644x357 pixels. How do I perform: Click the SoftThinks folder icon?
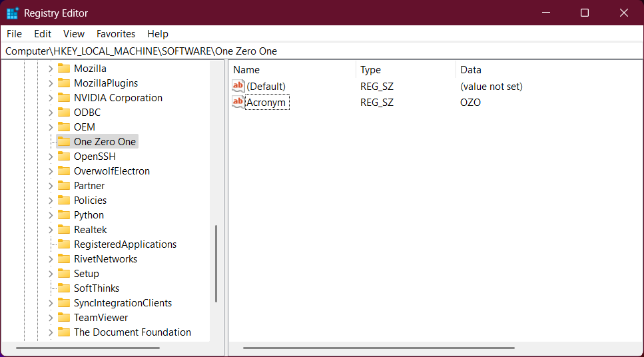(64, 288)
